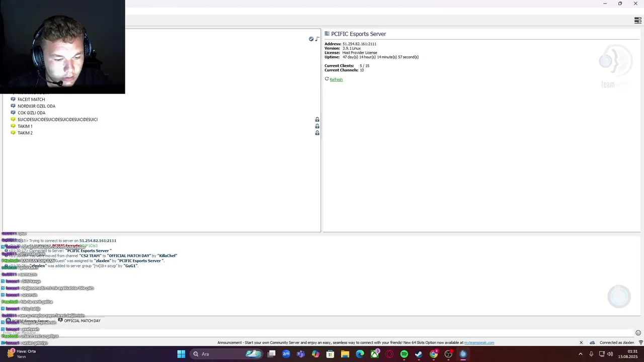Click the lock icon on the SUICIDE channel row

[x=317, y=120]
